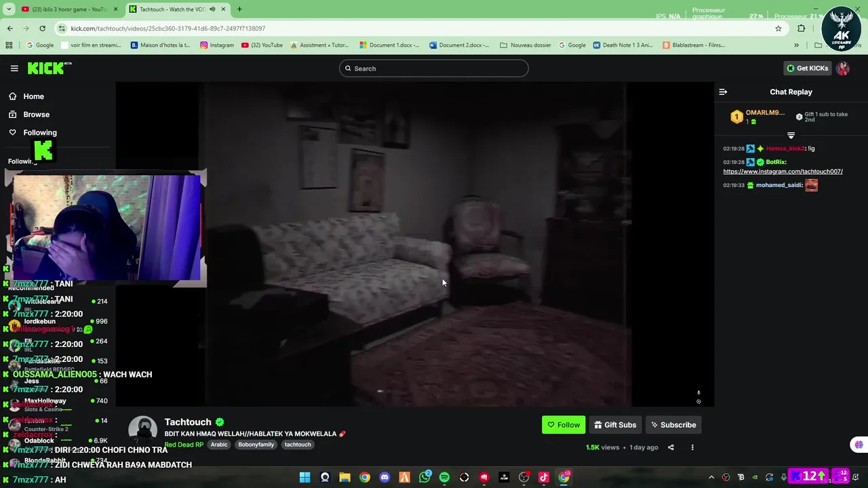Open the video more options menu

[692, 447]
